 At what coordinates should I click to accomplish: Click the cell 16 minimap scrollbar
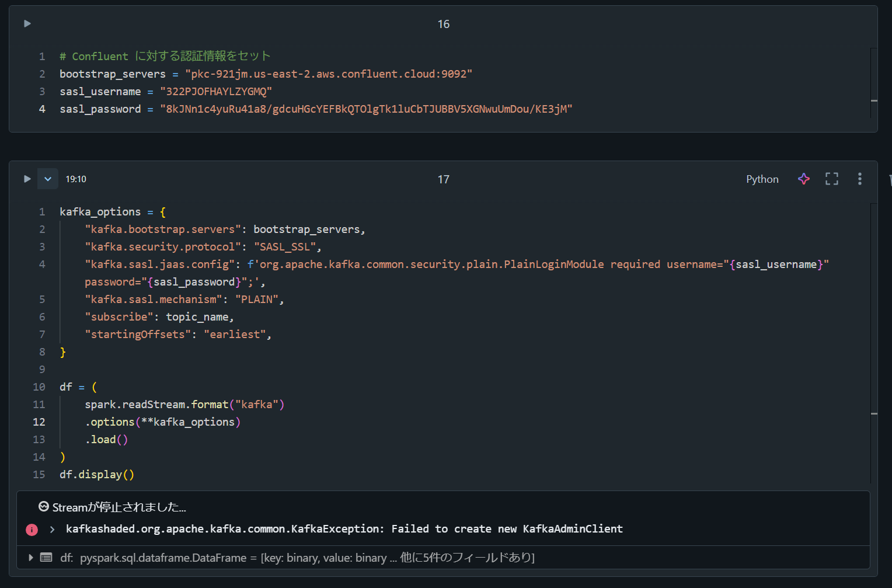[x=874, y=82]
